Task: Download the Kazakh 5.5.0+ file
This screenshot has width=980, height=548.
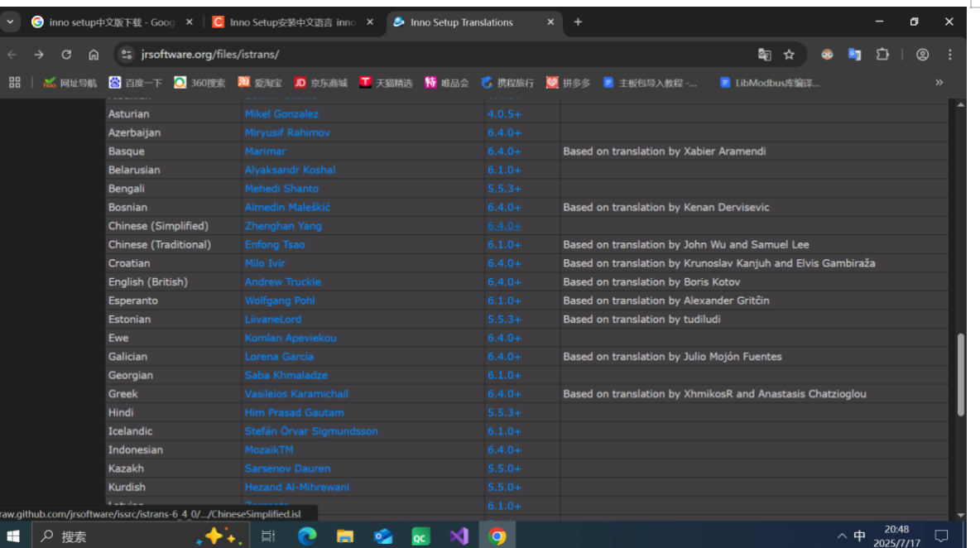Action: pyautogui.click(x=504, y=469)
